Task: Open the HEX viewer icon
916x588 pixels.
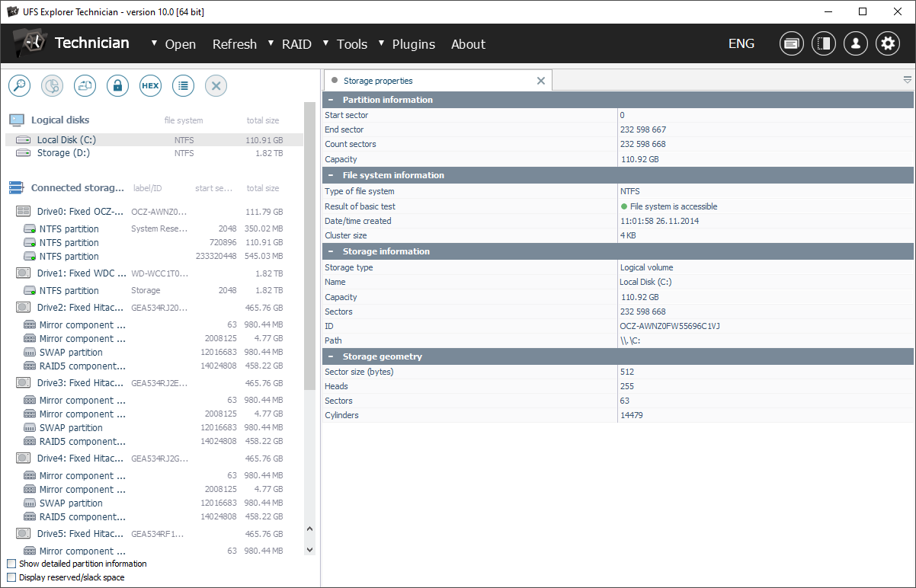Action: 150,86
